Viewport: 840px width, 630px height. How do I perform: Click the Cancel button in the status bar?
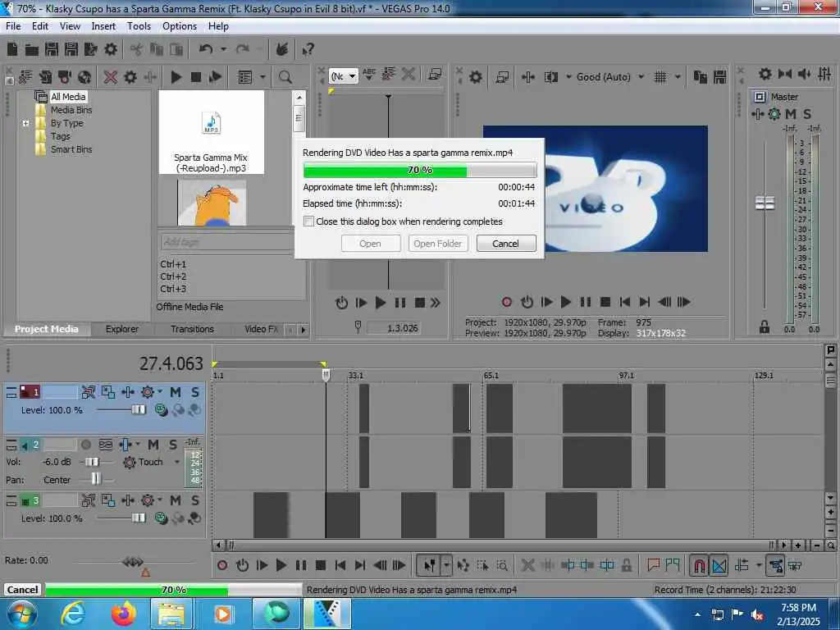tap(22, 590)
